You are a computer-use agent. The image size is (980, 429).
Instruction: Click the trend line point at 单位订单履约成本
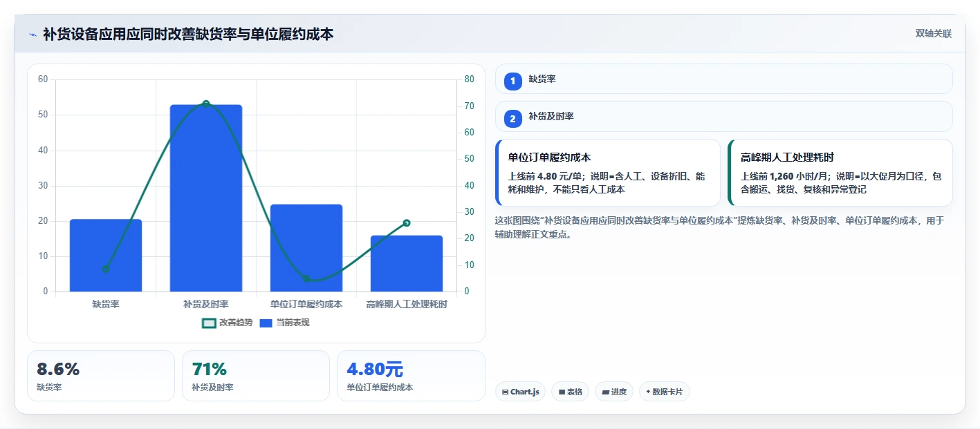tap(306, 279)
